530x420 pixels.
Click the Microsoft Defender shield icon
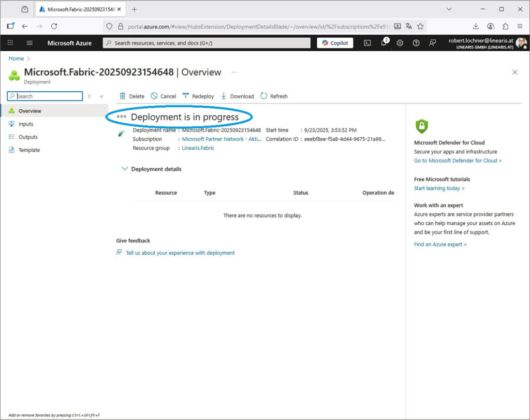click(421, 126)
